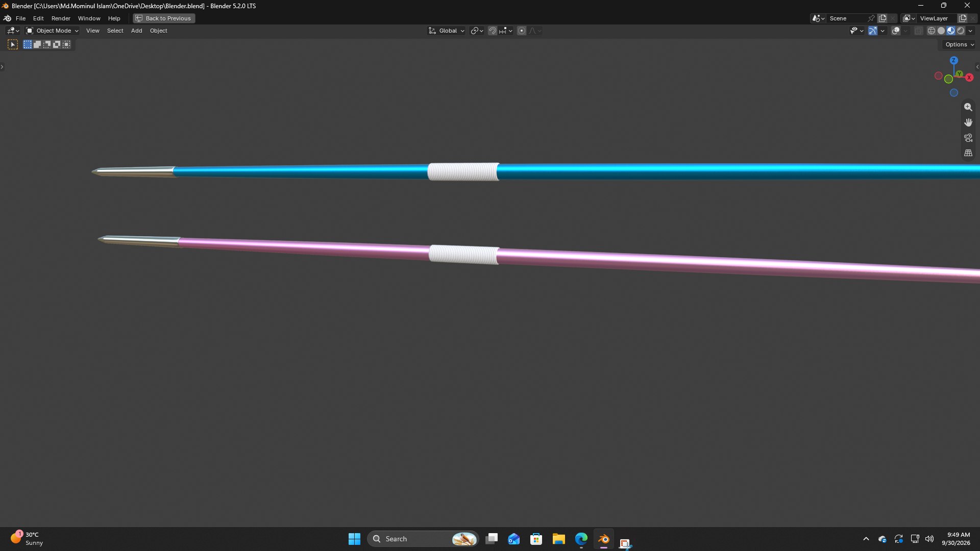Viewport: 980px width, 551px height.
Task: Click the Z axis on navigation gizmo
Action: [x=953, y=60]
